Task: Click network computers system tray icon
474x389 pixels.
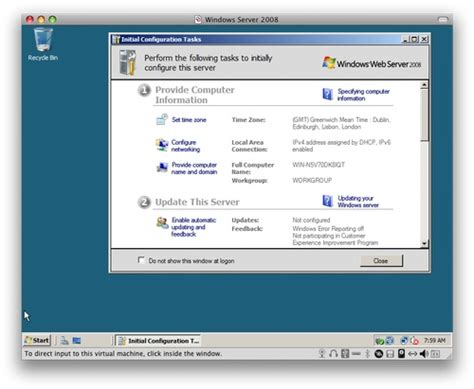Action: point(389,341)
